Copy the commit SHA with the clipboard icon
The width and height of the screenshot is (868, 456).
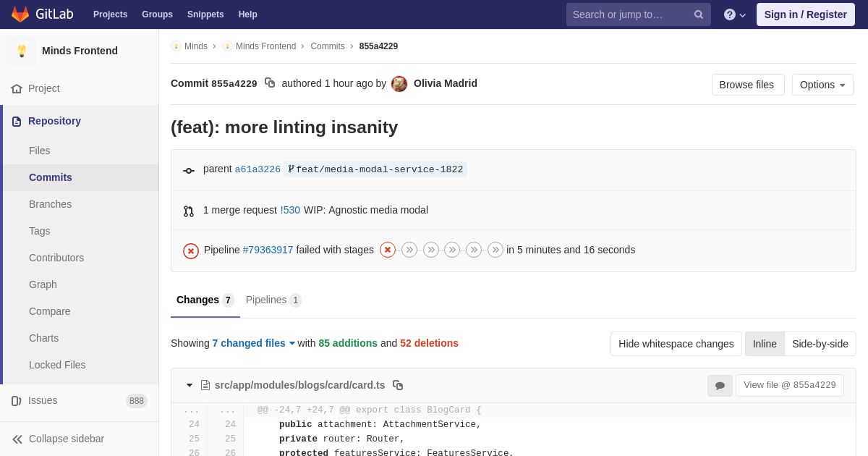(x=270, y=83)
